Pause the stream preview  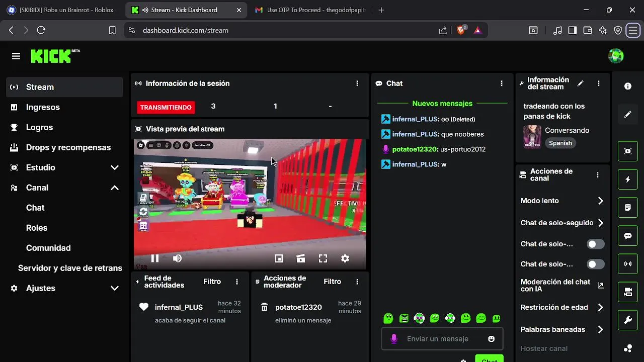[x=155, y=258]
